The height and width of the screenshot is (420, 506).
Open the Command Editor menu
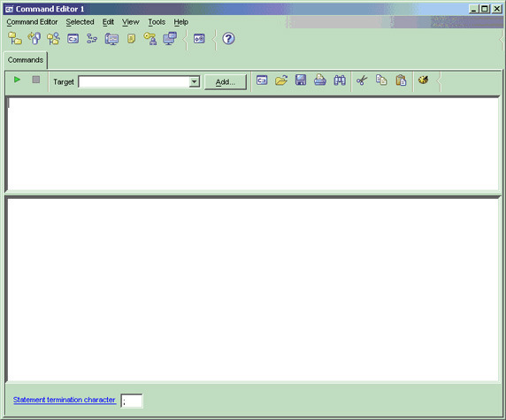[x=32, y=22]
